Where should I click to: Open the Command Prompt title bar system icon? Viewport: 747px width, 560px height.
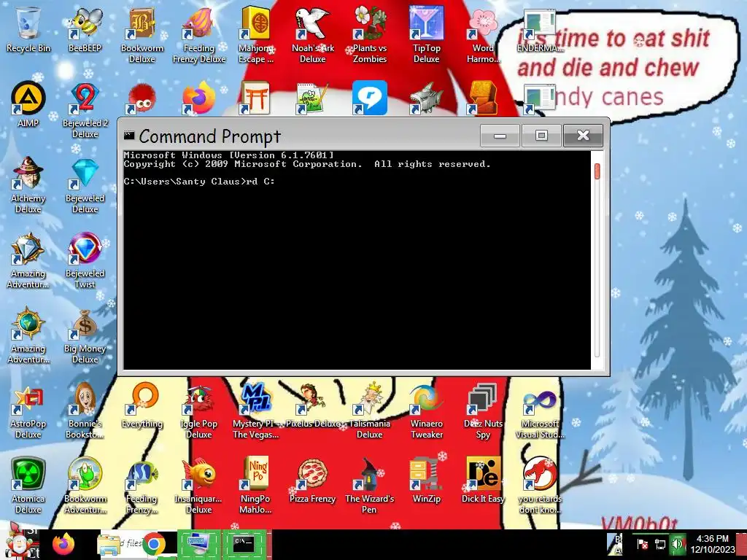point(129,136)
